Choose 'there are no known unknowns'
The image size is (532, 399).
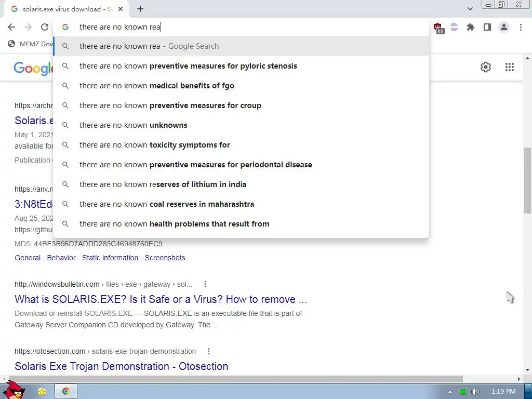(241, 125)
